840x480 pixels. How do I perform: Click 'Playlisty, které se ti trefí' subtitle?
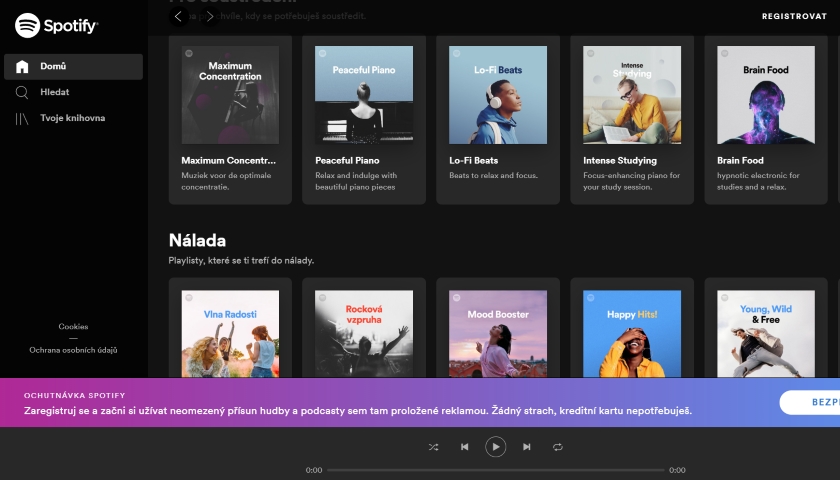[241, 260]
